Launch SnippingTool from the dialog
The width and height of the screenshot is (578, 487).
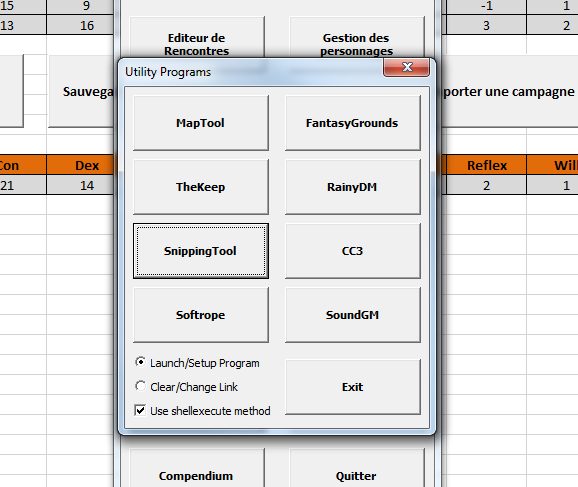coord(201,251)
